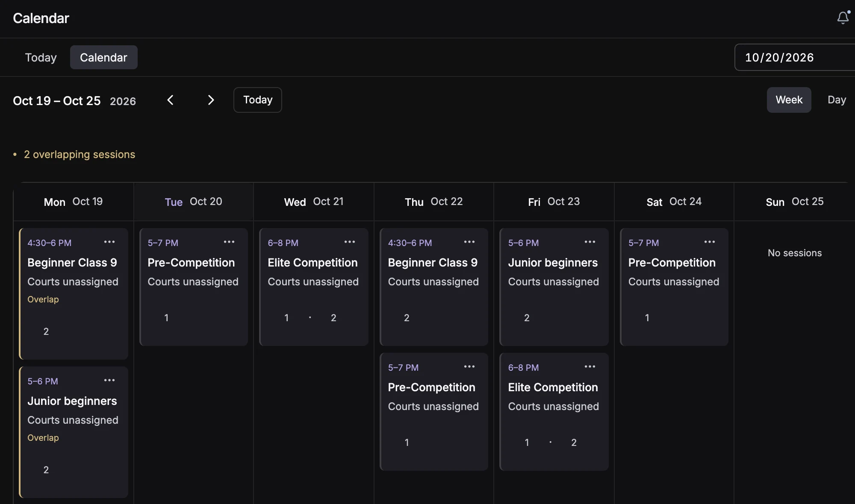Select the Mon Oct 19 column header
The image size is (855, 504).
coord(74,202)
